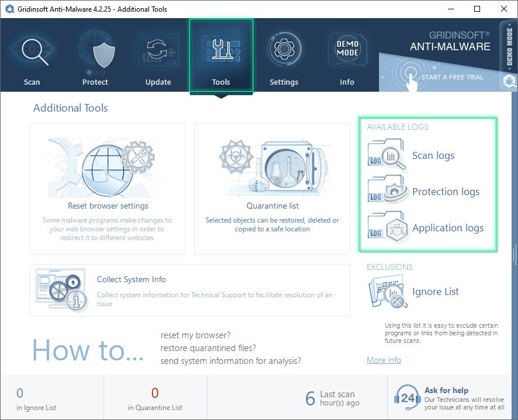The height and width of the screenshot is (420, 518).
Task: Switch to the Protect shield tab
Action: coord(95,56)
